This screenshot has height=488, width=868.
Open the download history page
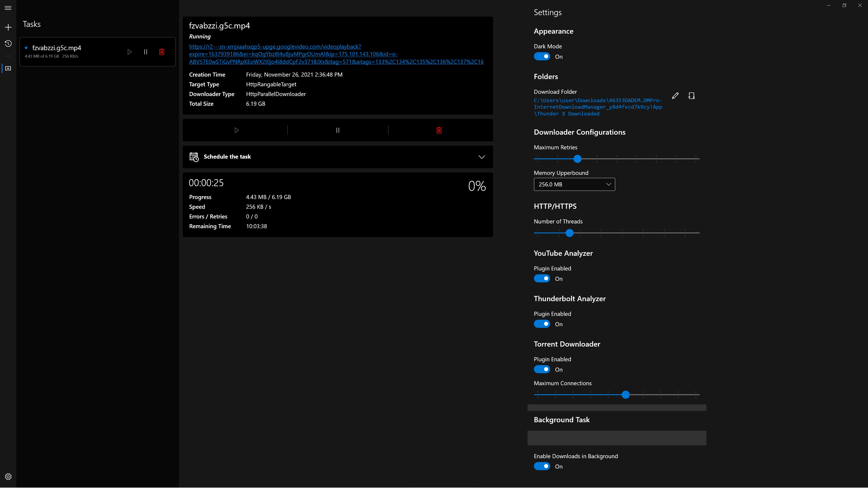(8, 43)
